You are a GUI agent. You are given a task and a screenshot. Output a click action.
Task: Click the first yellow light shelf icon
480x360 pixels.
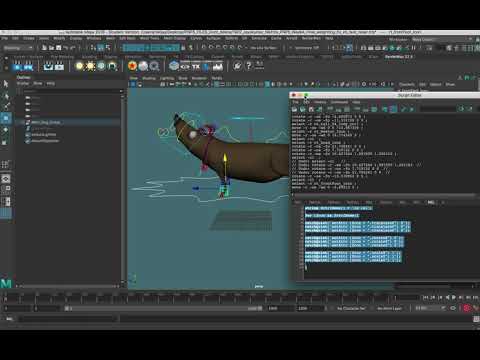pyautogui.click(x=79, y=66)
